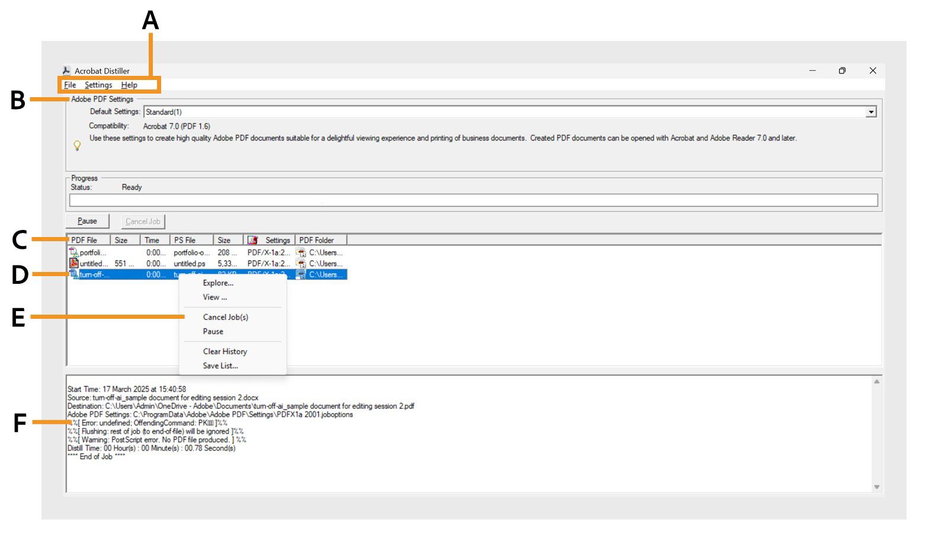Sort by the PDF Folder column header
This screenshot has height=560, width=948.
(321, 240)
